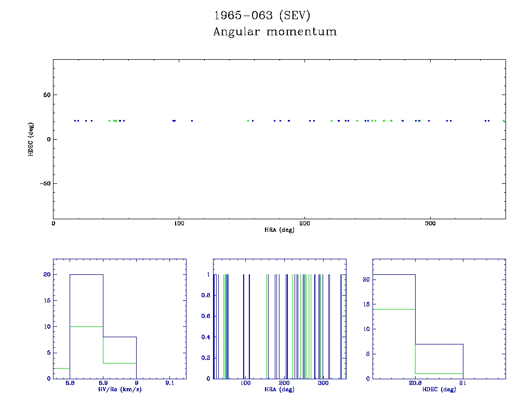
Task: Click the "0.8" tick label in middle histogram
Action: click(x=205, y=296)
